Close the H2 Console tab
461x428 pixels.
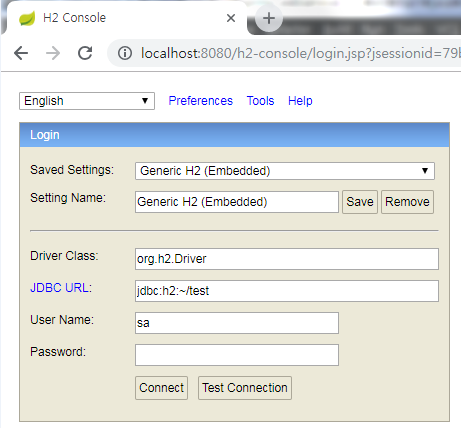[231, 18]
